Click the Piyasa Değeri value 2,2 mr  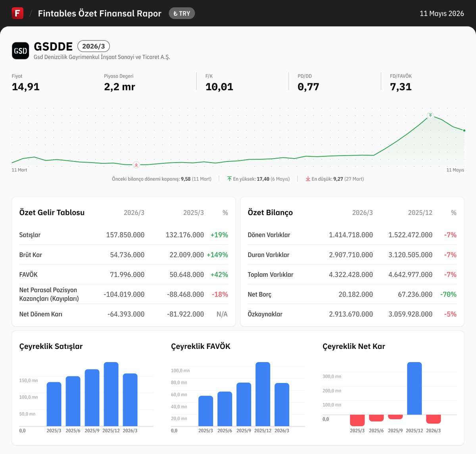[119, 87]
